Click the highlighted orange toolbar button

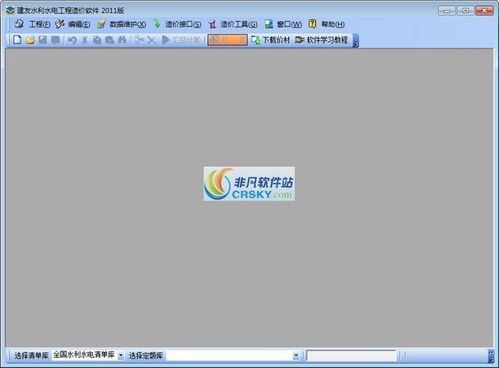228,40
